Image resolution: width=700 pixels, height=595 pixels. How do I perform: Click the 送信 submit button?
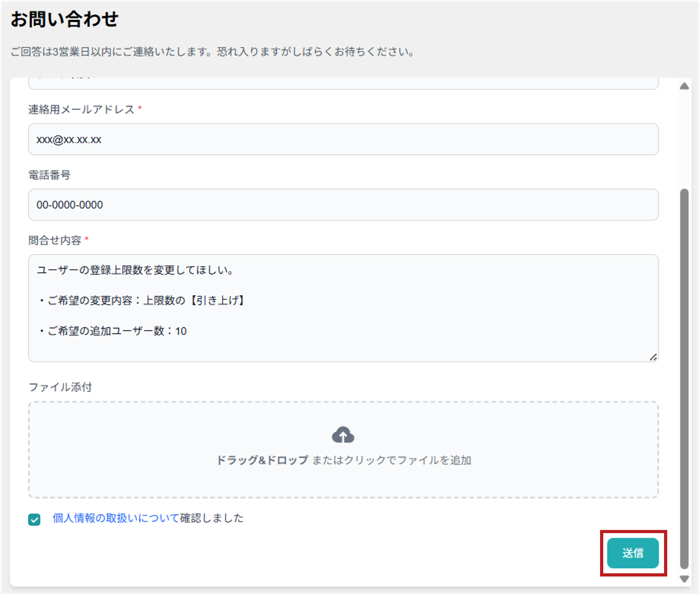coord(633,553)
